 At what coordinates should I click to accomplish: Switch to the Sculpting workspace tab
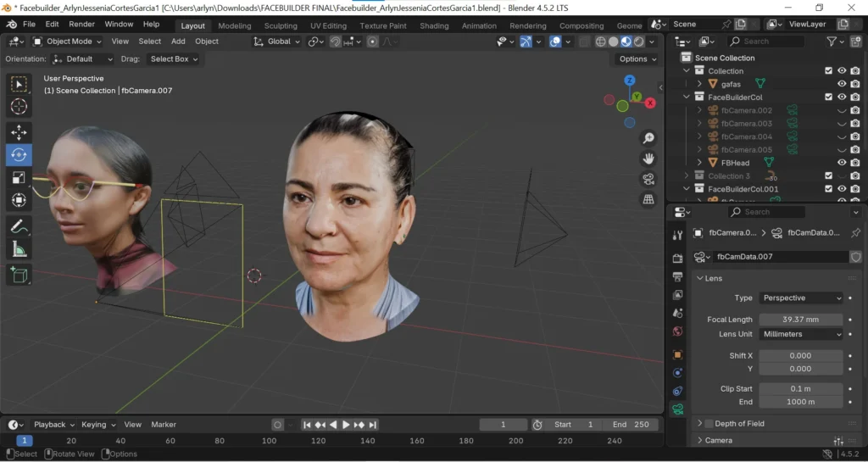pos(281,25)
